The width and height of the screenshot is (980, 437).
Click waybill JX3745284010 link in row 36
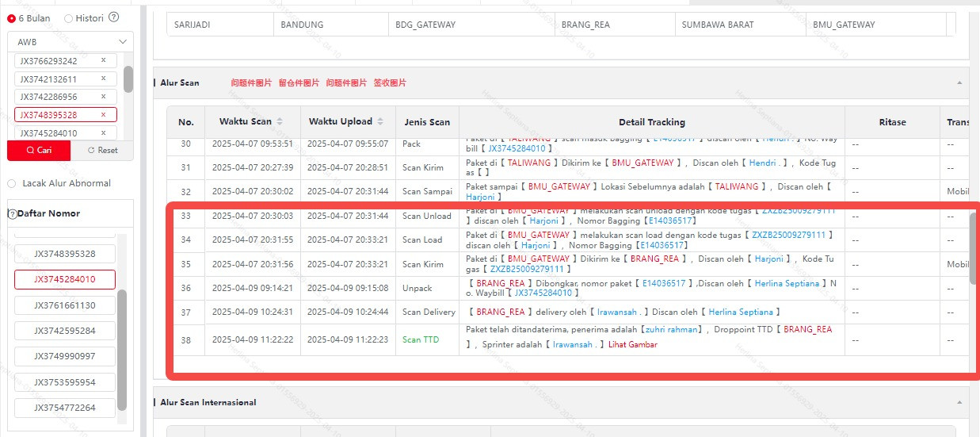click(x=543, y=293)
